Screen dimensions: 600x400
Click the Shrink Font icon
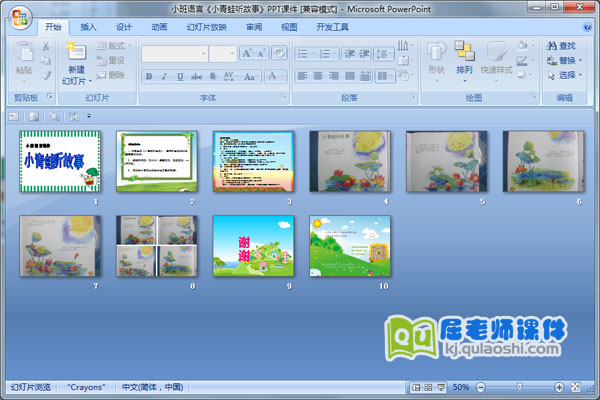(262, 53)
